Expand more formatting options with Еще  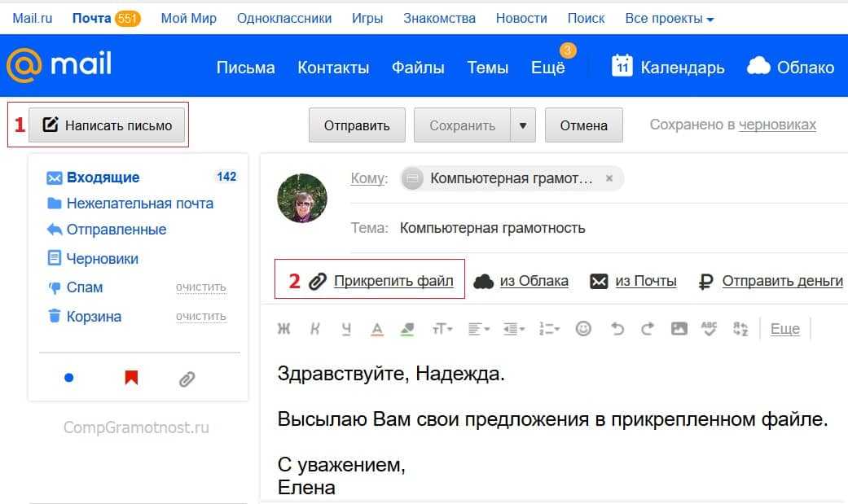click(784, 328)
